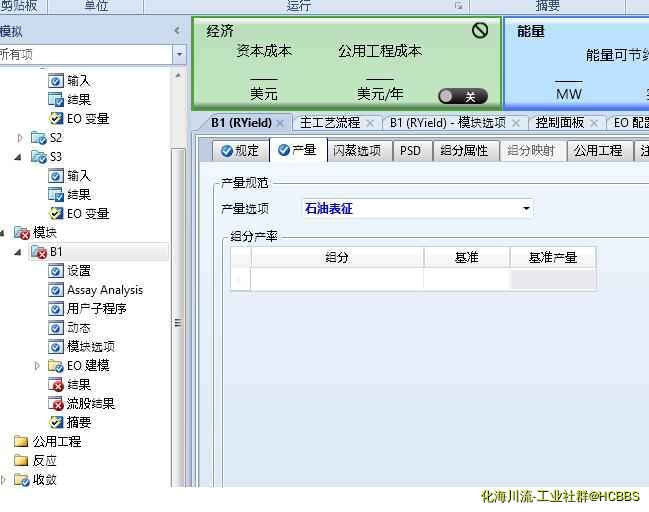Click the 用户子程序 form icon
The image size is (649, 512).
click(x=57, y=309)
